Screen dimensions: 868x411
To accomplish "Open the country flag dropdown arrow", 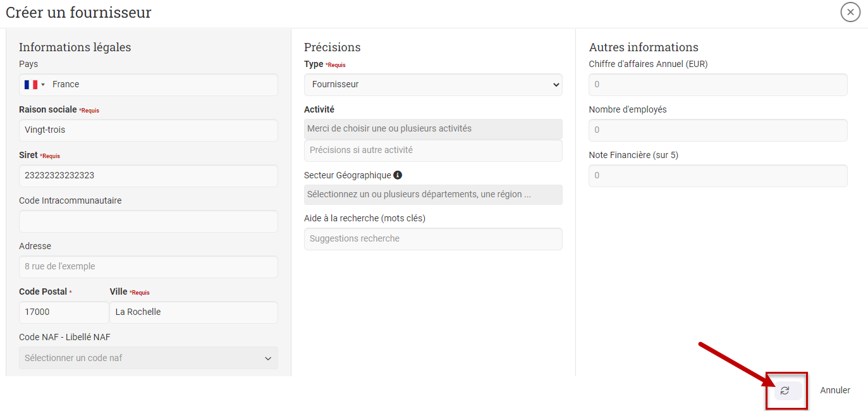I will pos(43,85).
